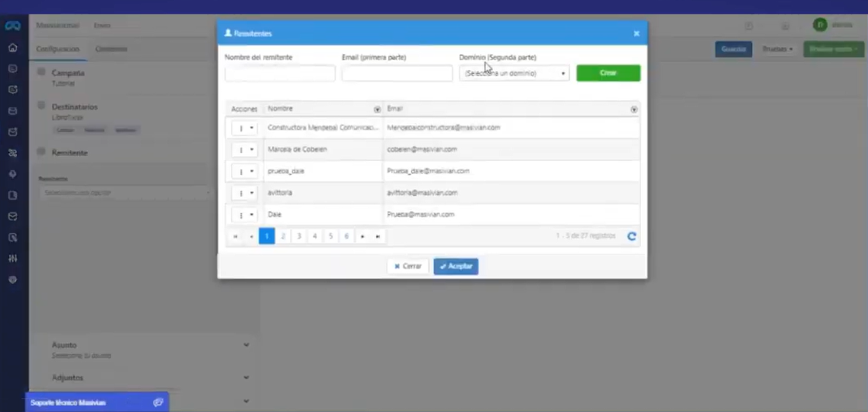Image resolution: width=868 pixels, height=412 pixels.
Task: Click the Masivian logo atop the sidebar
Action: 12,26
